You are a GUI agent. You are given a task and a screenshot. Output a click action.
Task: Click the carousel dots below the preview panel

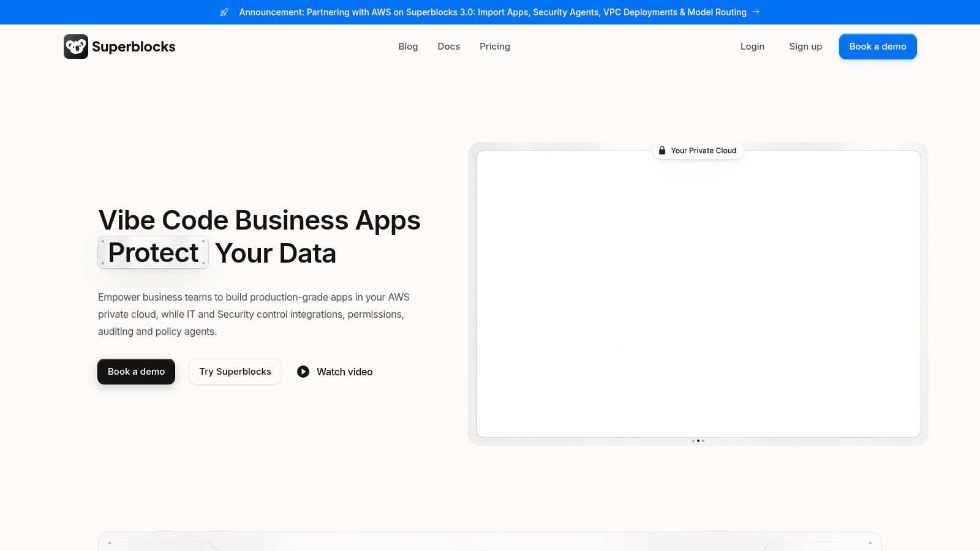[698, 441]
